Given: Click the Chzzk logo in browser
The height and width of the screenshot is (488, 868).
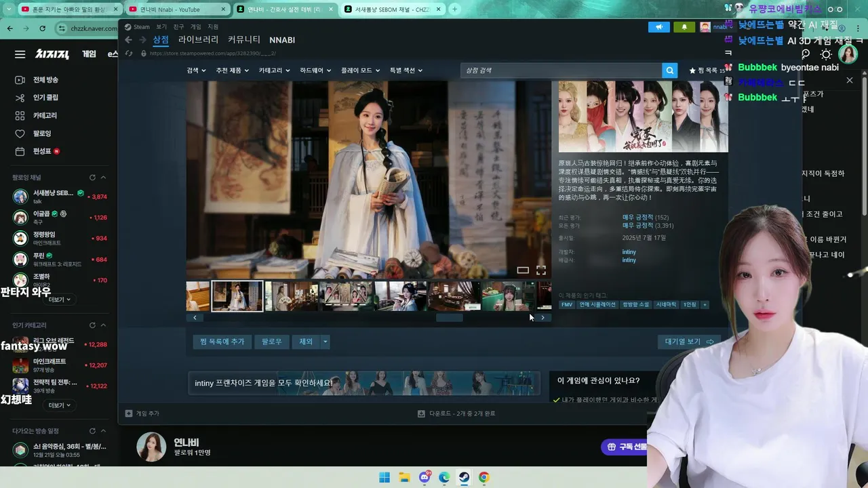Looking at the screenshot, I should click(52, 54).
